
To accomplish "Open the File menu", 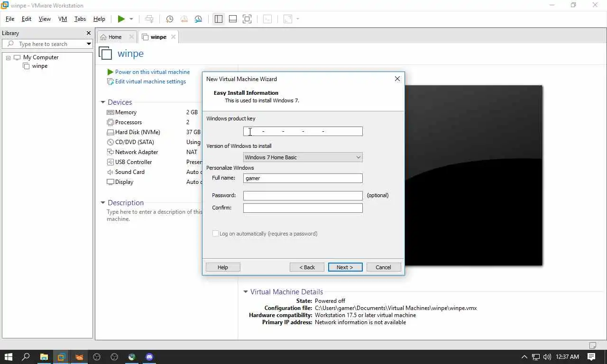I will pos(10,19).
